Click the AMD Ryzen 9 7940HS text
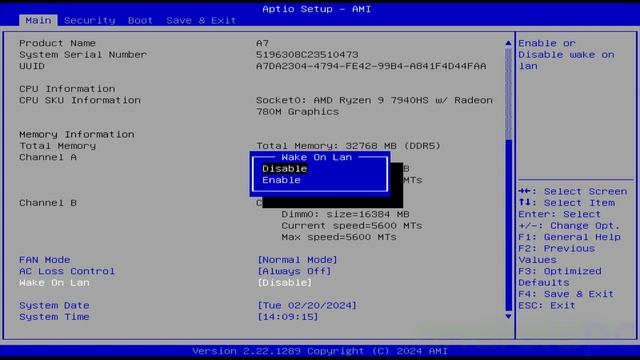The width and height of the screenshot is (640, 360). (x=371, y=100)
